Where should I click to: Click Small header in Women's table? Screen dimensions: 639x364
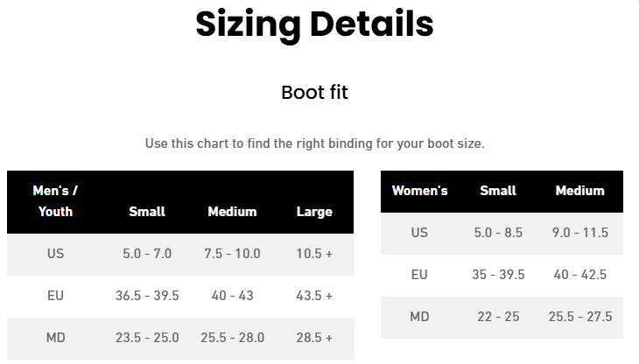[497, 191]
